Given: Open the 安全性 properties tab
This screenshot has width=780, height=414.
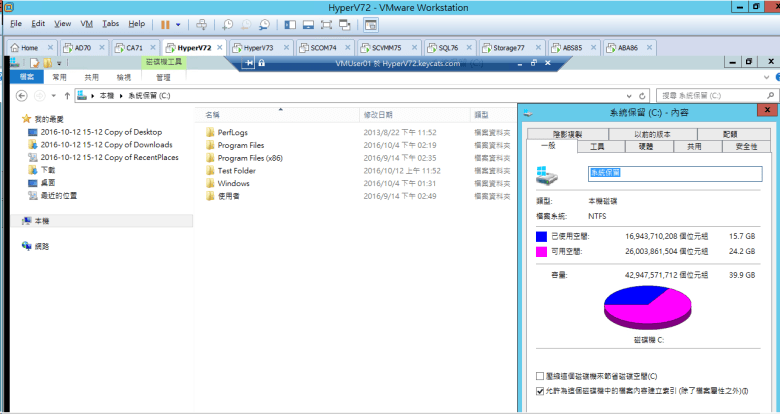Looking at the screenshot, I should [x=745, y=146].
